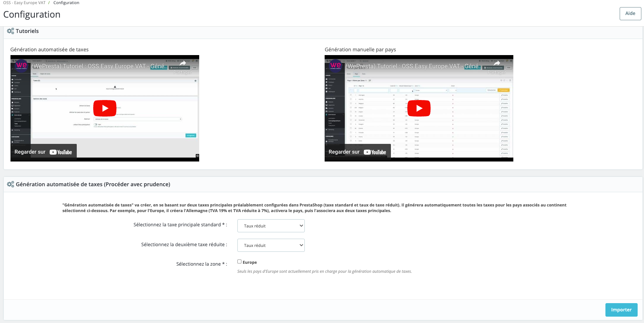Open the WePresta channel logo on the right video
This screenshot has height=323, width=644.
[x=335, y=66]
